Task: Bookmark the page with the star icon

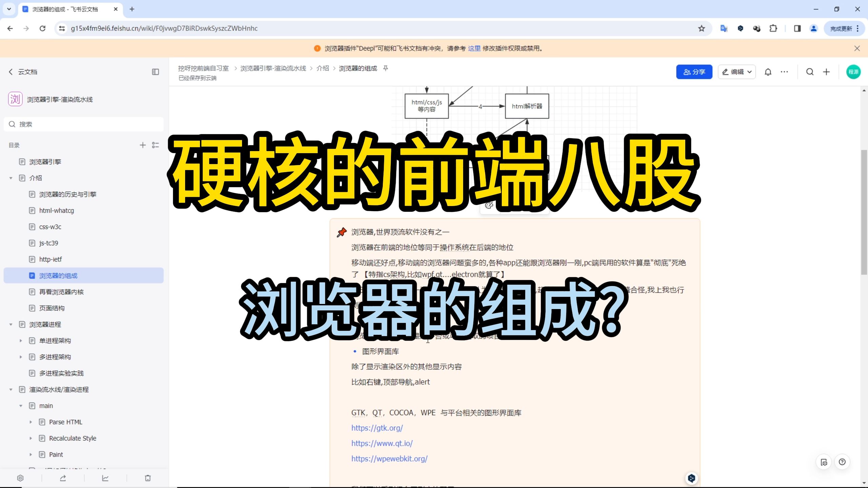Action: 702,28
